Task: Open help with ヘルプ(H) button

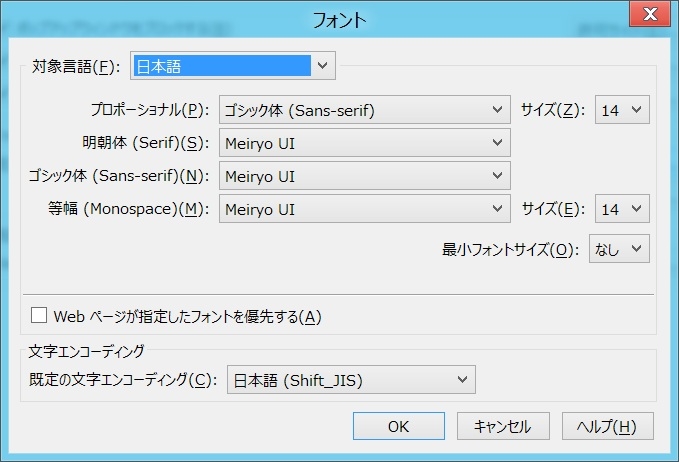Action: click(607, 426)
